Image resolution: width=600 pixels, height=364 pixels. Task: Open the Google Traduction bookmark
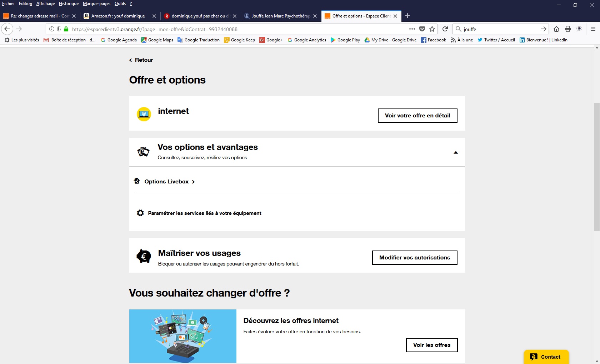pyautogui.click(x=199, y=40)
